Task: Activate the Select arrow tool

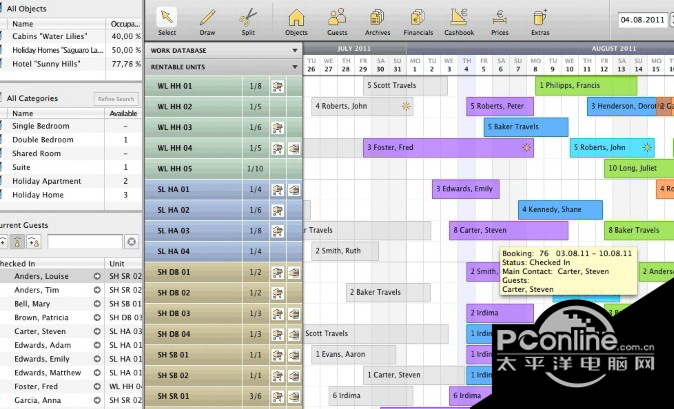Action: pos(167,21)
